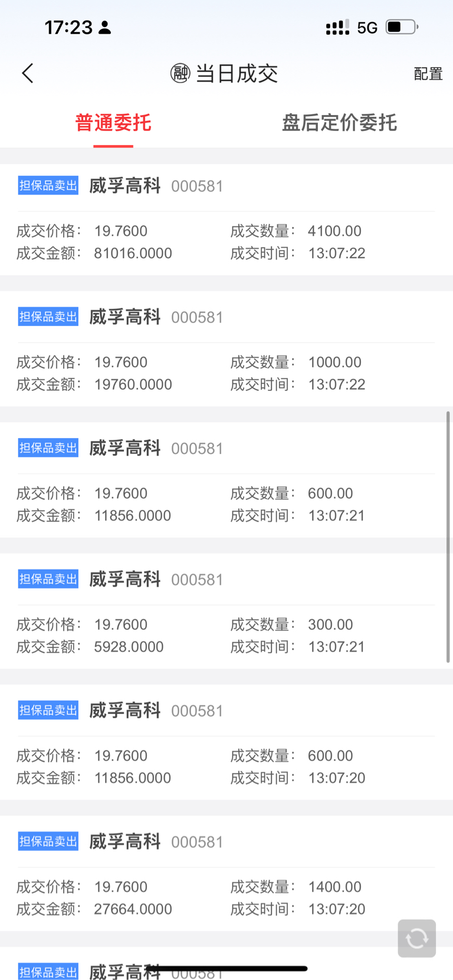Tap the person icon beside the clock
Screen dimensions: 453x980
(x=105, y=27)
